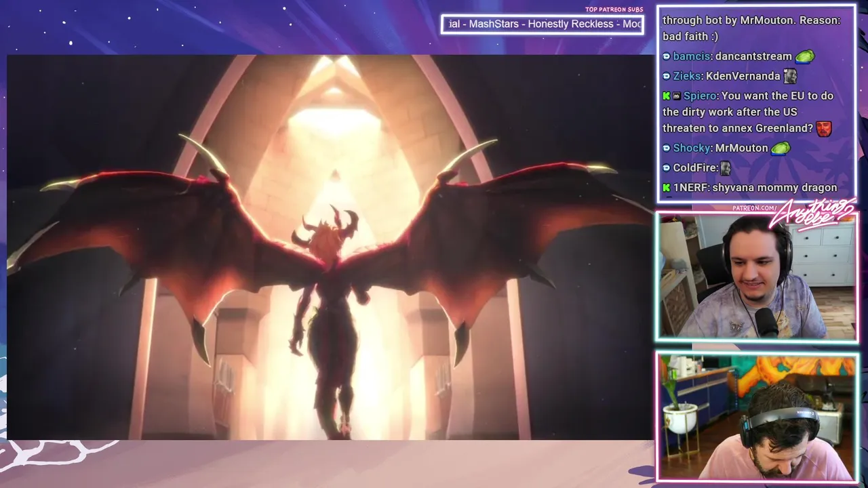Click the badge icon beside bamcis

coord(667,56)
